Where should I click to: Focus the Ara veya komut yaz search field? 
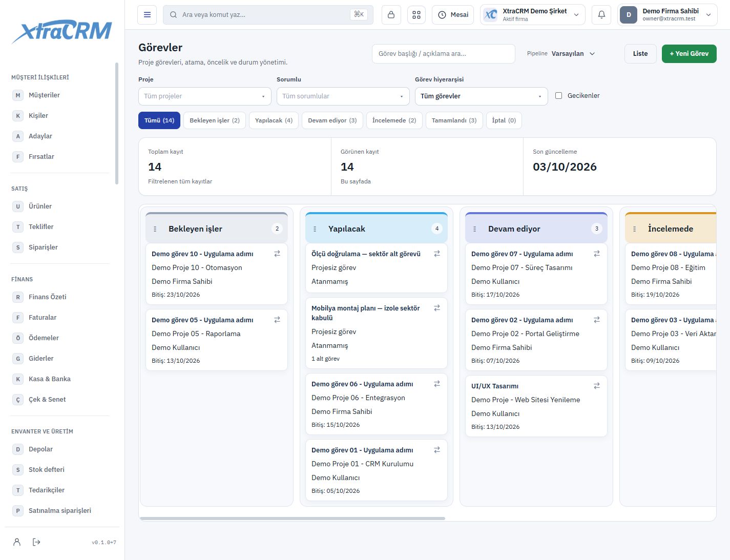[268, 15]
